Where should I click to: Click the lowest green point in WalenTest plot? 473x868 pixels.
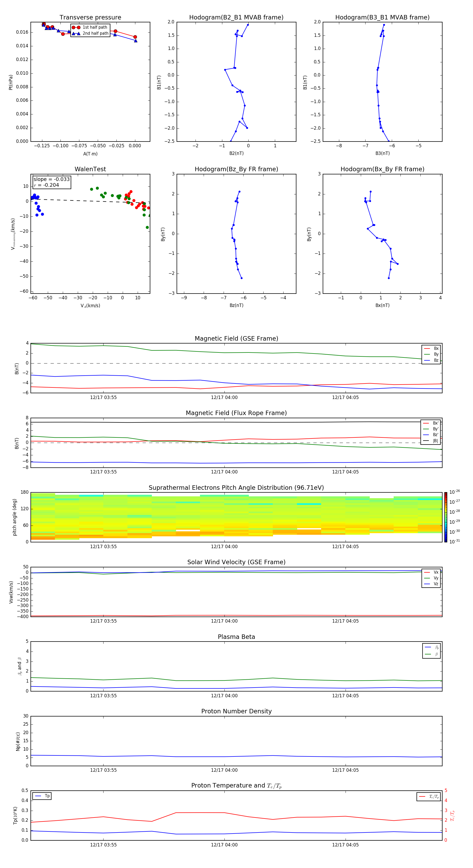click(x=147, y=228)
